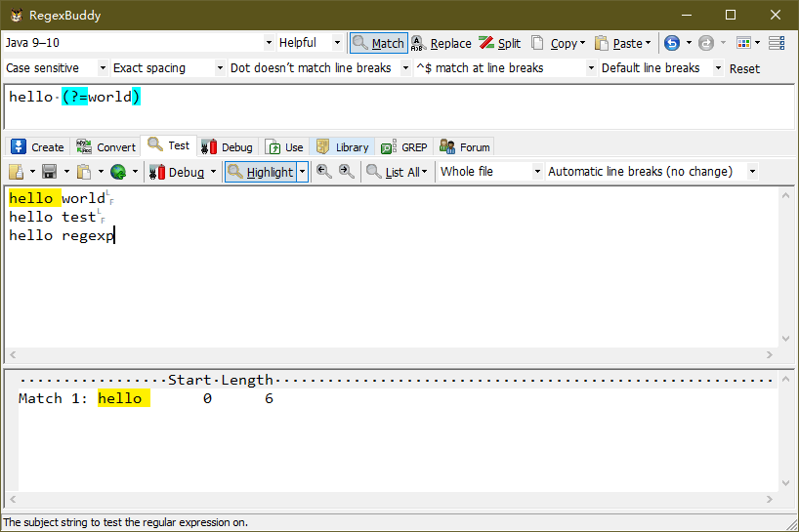The height and width of the screenshot is (532, 799).
Task: Open the Highlight button dropdown arrow
Action: [x=303, y=172]
